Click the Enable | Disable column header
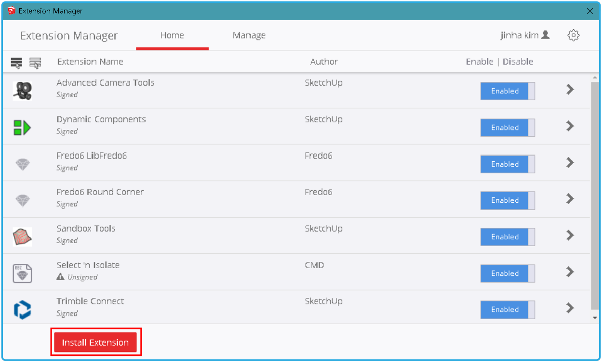 pyautogui.click(x=499, y=62)
